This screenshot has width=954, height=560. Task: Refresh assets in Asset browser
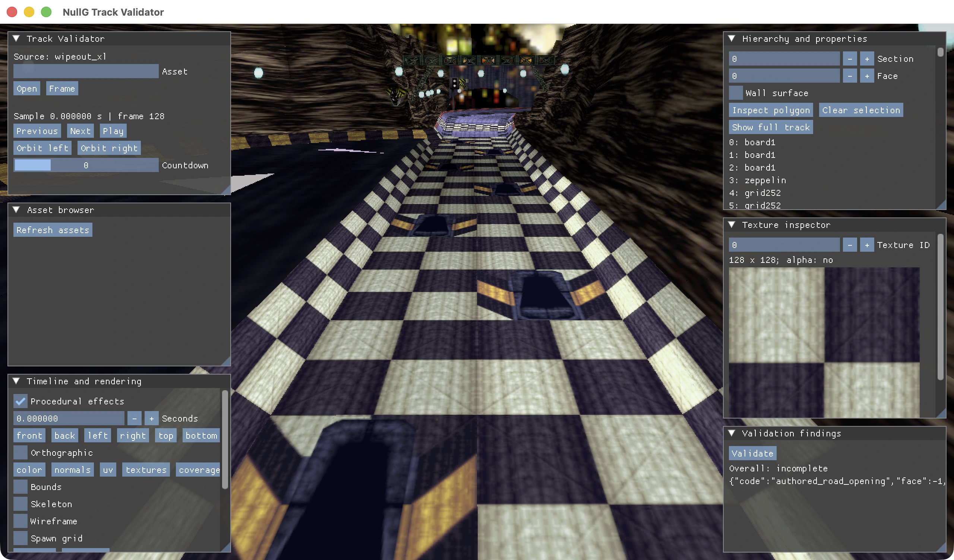tap(53, 230)
